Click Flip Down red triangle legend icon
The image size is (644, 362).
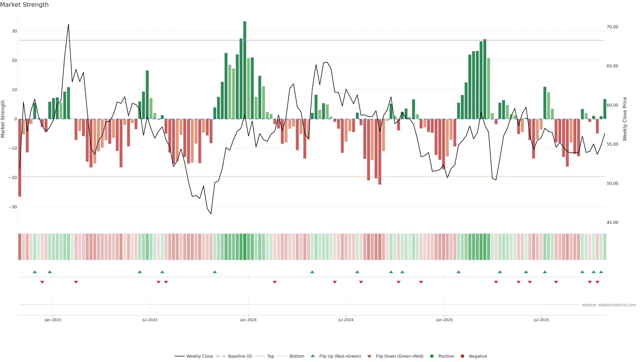[369, 356]
